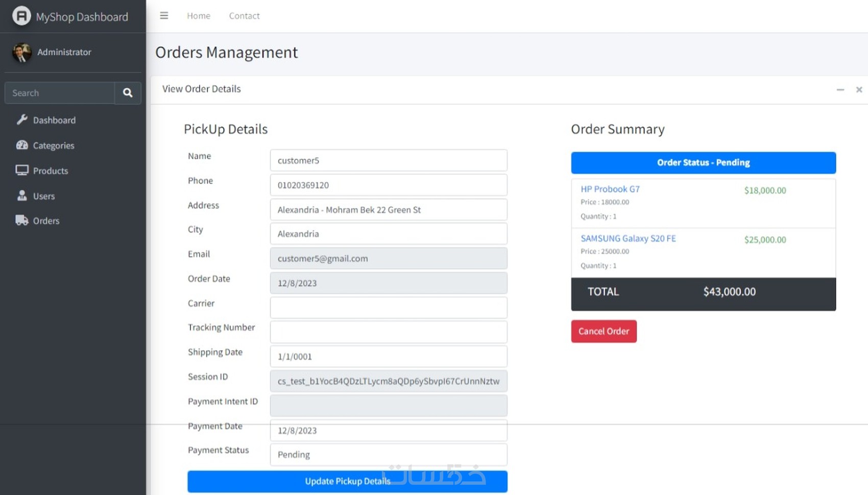Collapse the View Order Details card

tap(840, 90)
